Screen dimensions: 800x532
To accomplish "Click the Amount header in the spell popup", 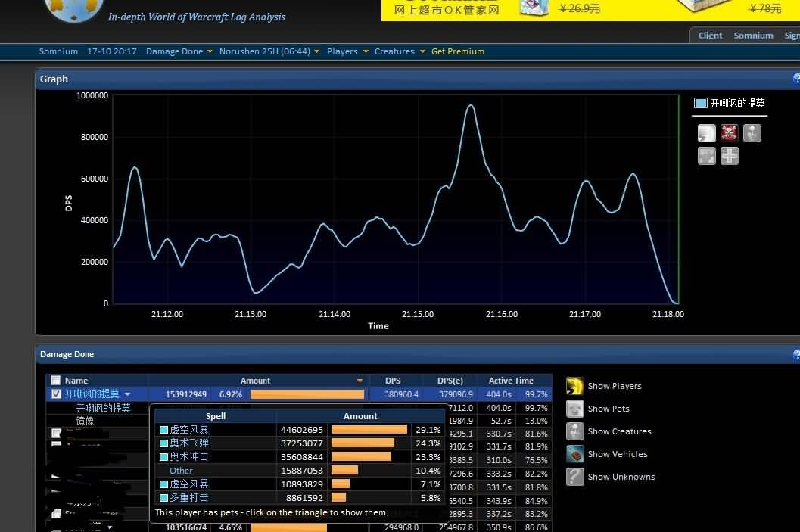I will point(360,416).
